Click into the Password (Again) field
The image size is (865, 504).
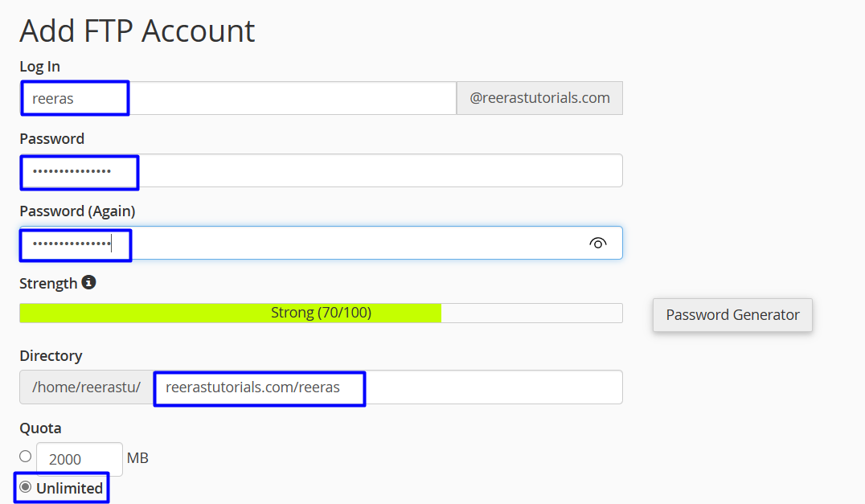pyautogui.click(x=322, y=243)
